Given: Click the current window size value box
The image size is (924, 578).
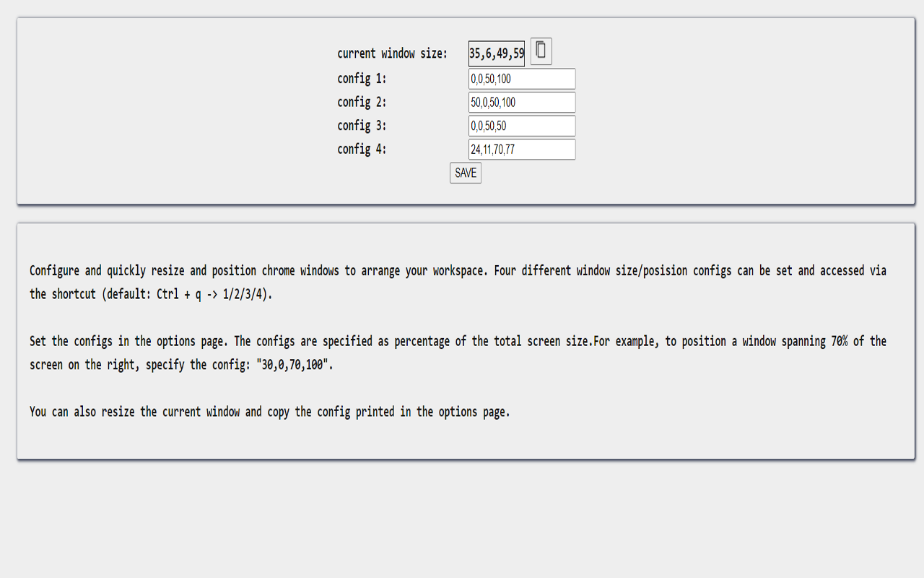Looking at the screenshot, I should click(497, 53).
